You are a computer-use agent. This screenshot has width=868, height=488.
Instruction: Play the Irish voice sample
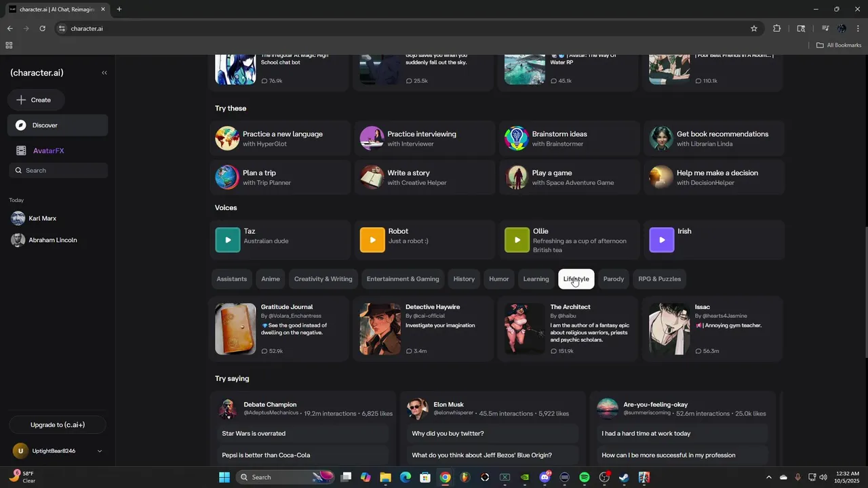[x=662, y=240]
